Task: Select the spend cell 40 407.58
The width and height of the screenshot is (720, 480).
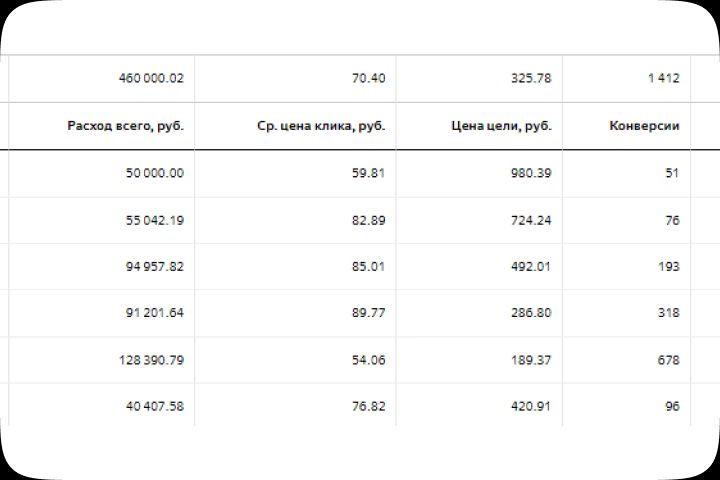Action: (x=150, y=407)
